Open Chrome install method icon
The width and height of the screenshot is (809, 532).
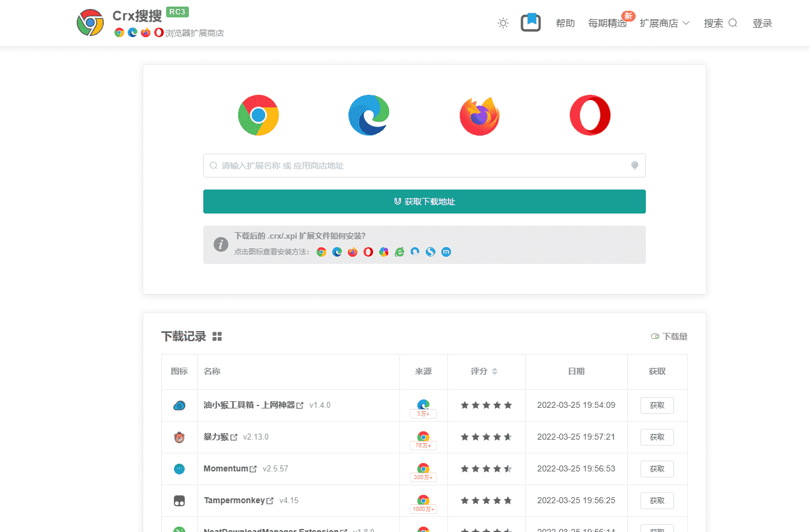(321, 252)
